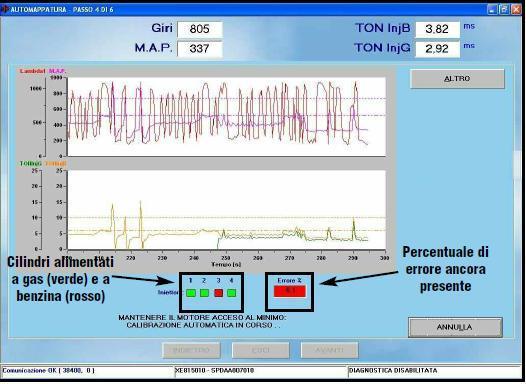Image resolution: width=526 pixels, height=384 pixels.
Task: Click the Errore % label
Action: click(x=290, y=280)
